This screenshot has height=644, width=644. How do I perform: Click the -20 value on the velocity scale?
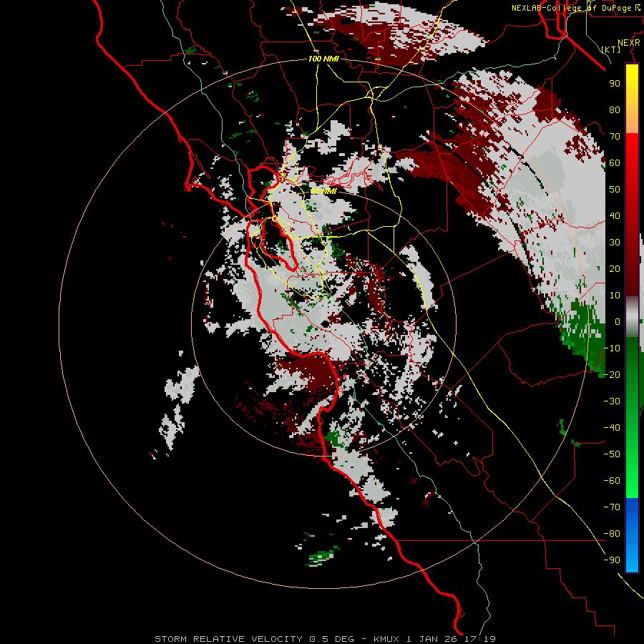click(612, 375)
